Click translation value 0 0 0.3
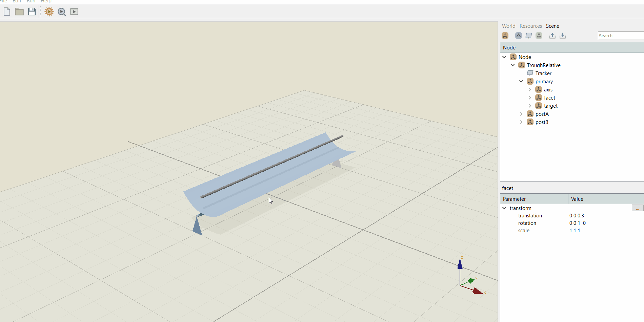The image size is (644, 322). tap(577, 216)
